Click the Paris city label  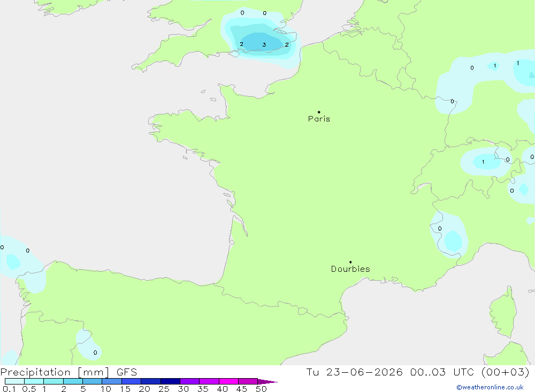click(319, 119)
